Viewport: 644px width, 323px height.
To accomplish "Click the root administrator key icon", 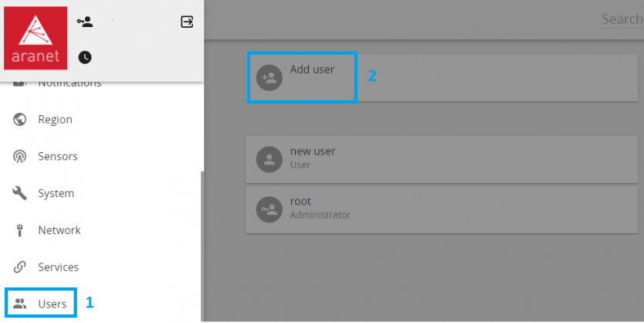I will tap(269, 209).
